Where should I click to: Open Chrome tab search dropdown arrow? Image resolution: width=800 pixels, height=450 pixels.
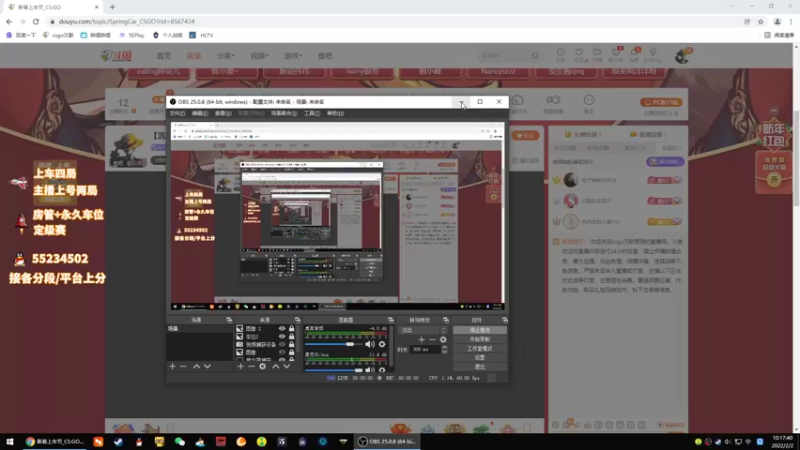pyautogui.click(x=733, y=7)
